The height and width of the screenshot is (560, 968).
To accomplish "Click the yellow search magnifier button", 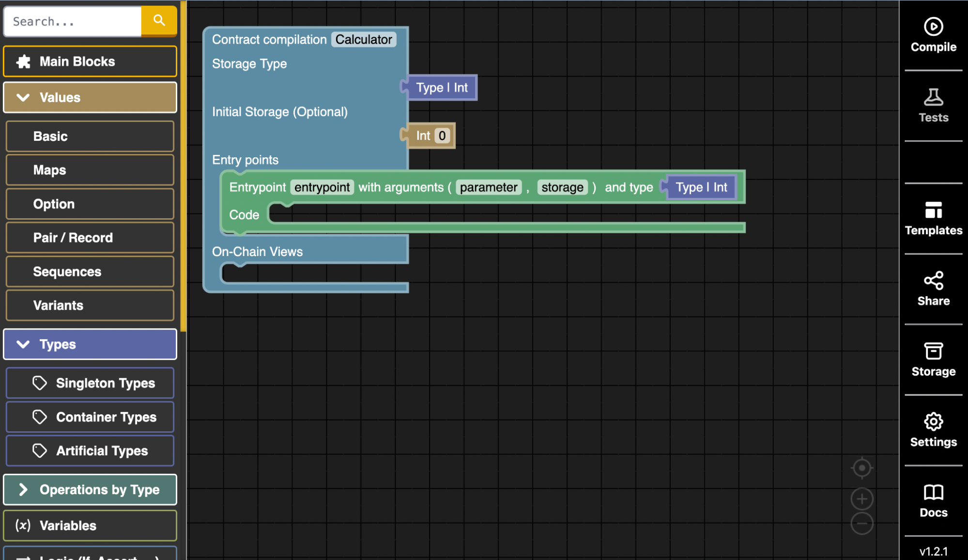I will 159,21.
